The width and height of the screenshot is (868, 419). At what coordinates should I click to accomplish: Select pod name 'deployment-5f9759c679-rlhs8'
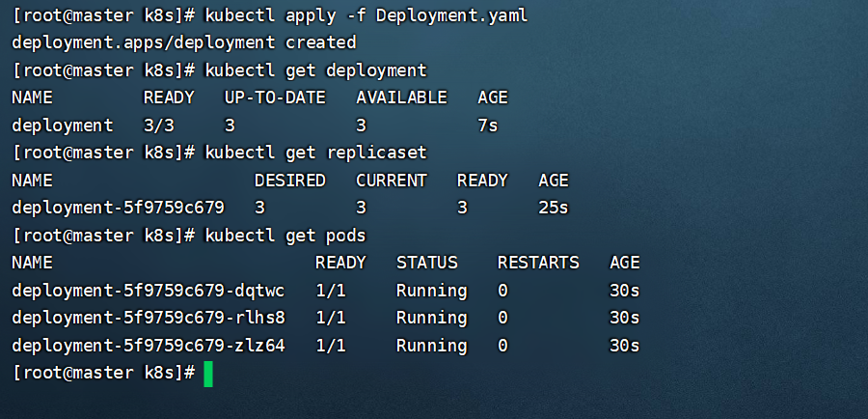149,318
